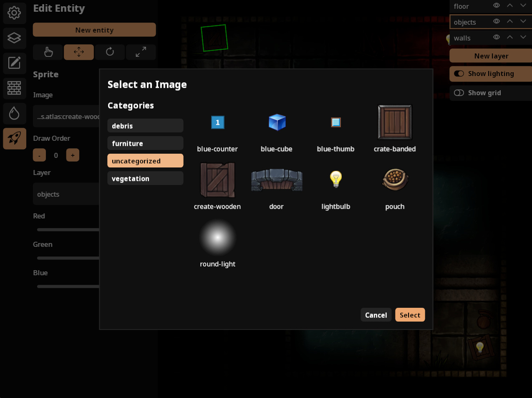
Task: Move the objects layer up
Action: (510, 21)
